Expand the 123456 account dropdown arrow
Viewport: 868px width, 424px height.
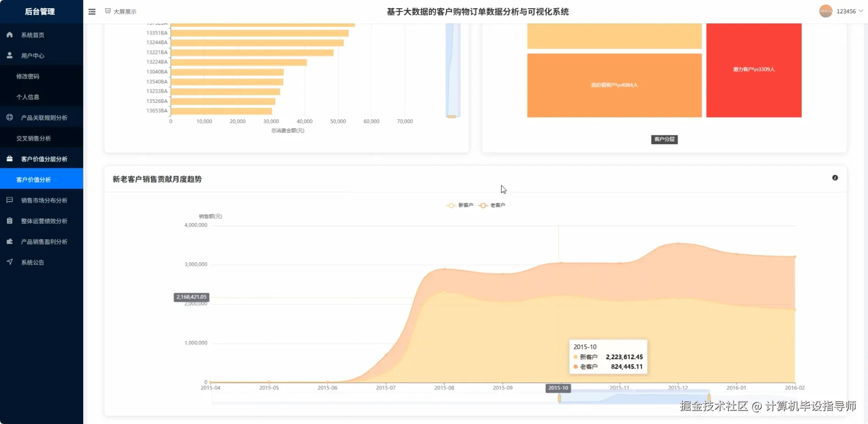[861, 11]
